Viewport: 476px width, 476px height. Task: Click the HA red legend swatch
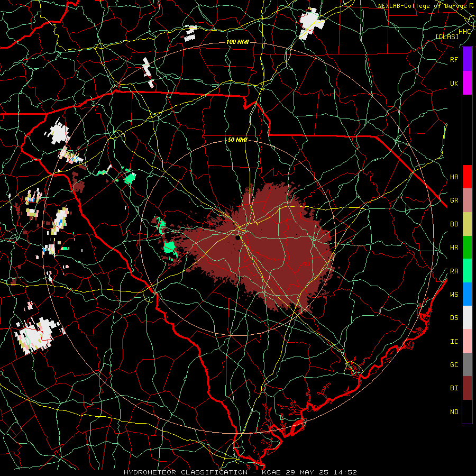pyautogui.click(x=467, y=177)
